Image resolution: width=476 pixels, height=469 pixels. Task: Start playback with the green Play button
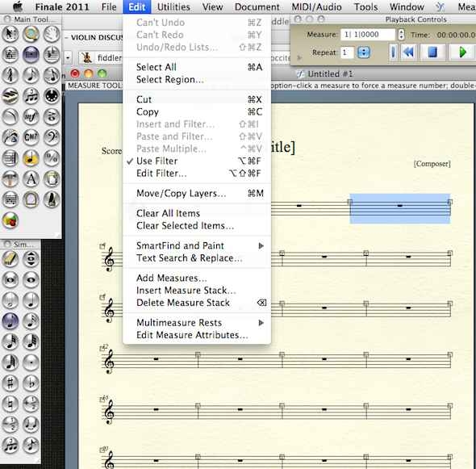462,52
